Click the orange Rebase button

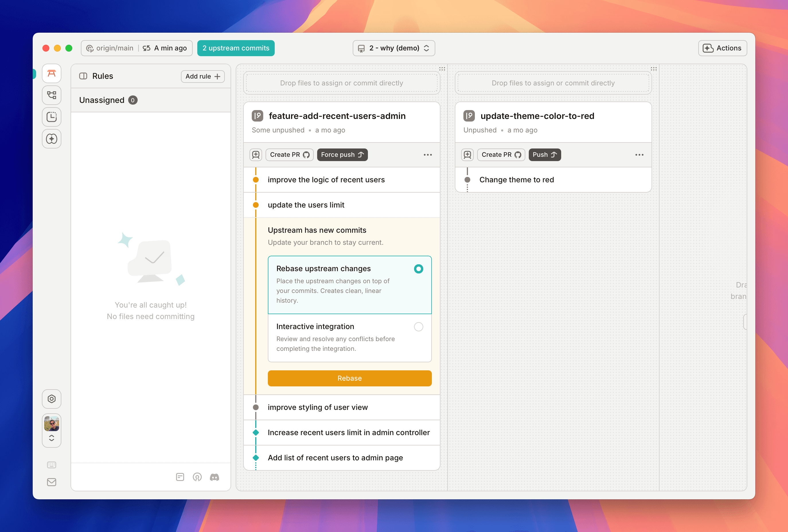point(349,378)
